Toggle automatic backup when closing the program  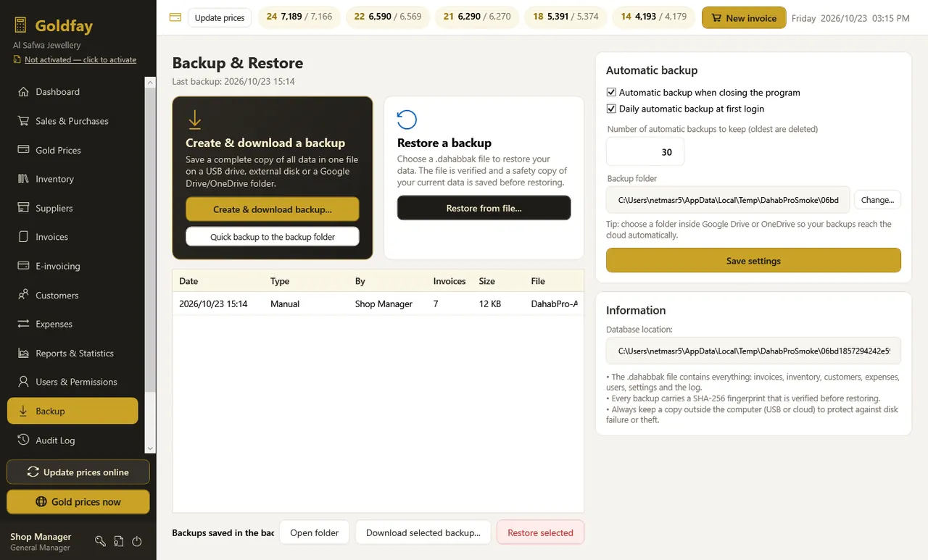coord(611,93)
